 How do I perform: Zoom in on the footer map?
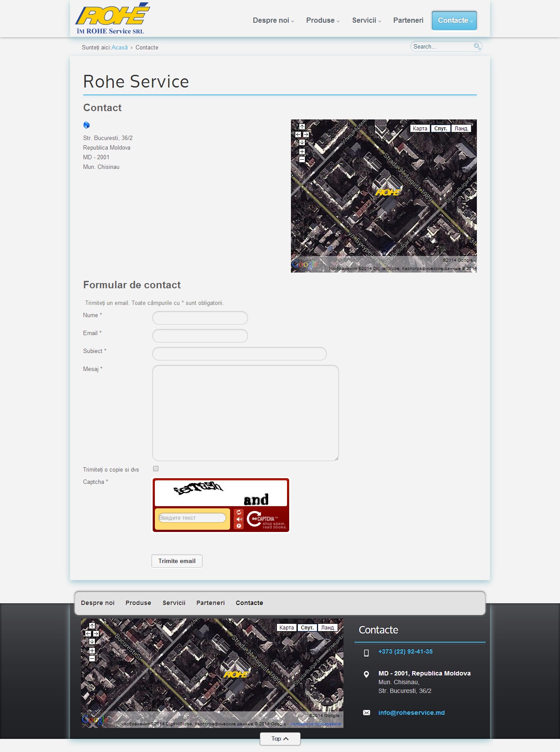92,651
